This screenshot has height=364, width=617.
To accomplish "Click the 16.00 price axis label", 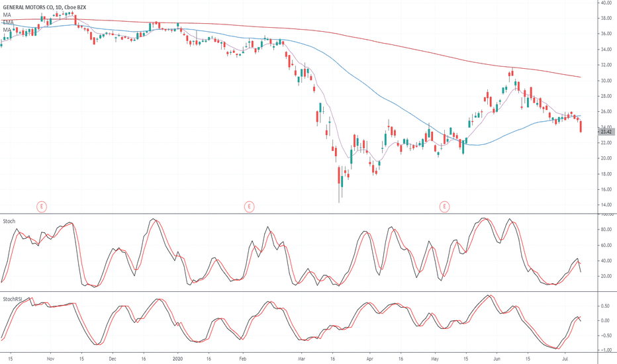I will [606, 189].
